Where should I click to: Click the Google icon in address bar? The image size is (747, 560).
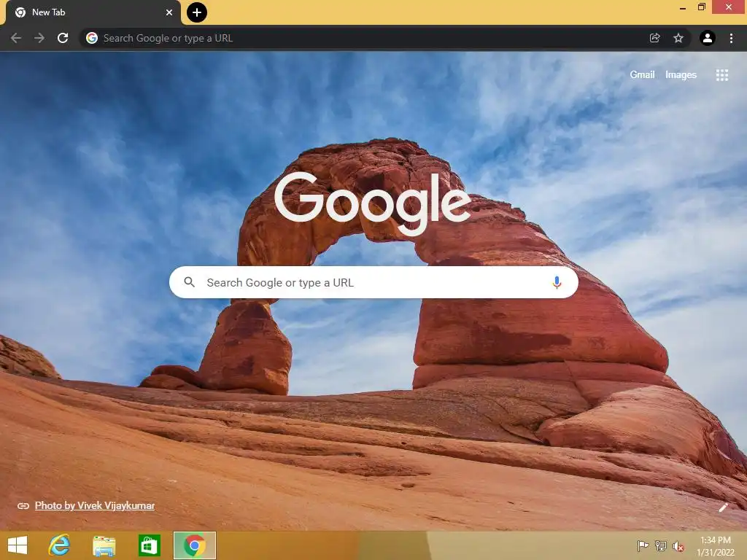pyautogui.click(x=92, y=38)
